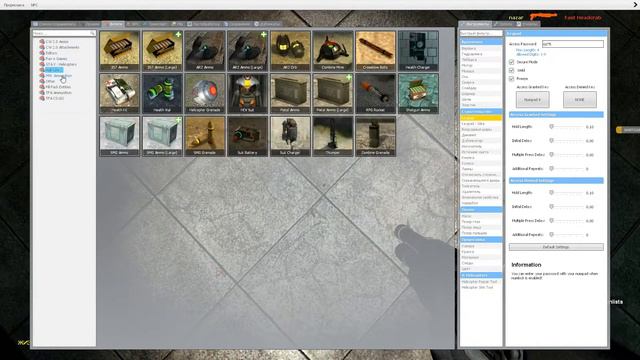The width and height of the screenshot is (640, 360).
Task: Select the Helicopter Repair Tool
Action: coord(481,282)
